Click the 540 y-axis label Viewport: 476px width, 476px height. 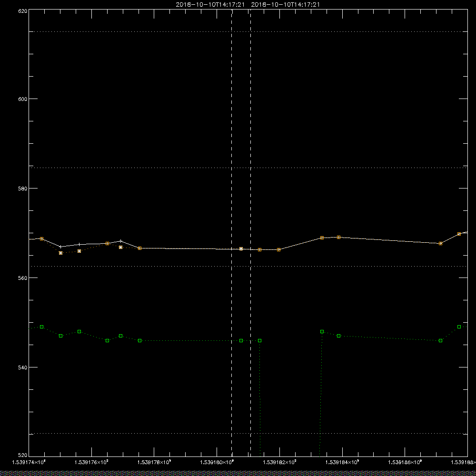point(23,367)
